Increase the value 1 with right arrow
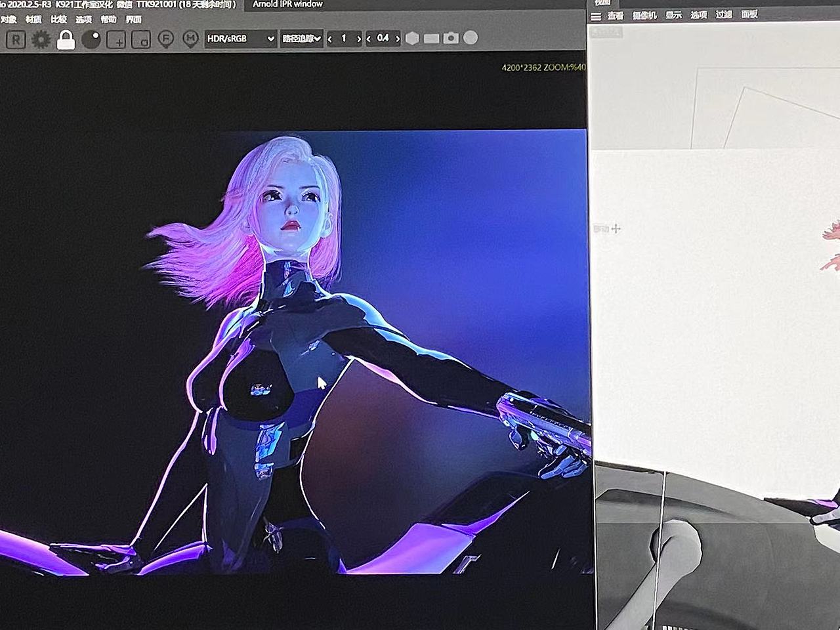The width and height of the screenshot is (840, 630). coord(358,39)
